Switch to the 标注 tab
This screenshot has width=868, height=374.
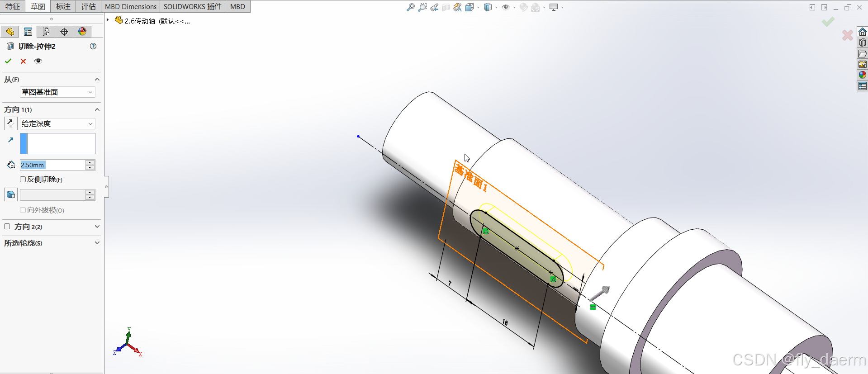point(63,6)
